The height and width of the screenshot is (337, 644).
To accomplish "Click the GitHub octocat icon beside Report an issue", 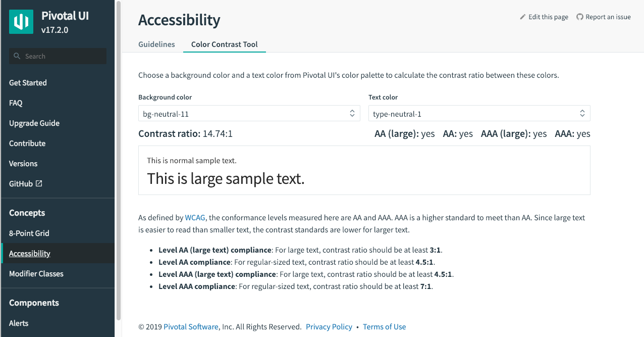I will coord(580,17).
